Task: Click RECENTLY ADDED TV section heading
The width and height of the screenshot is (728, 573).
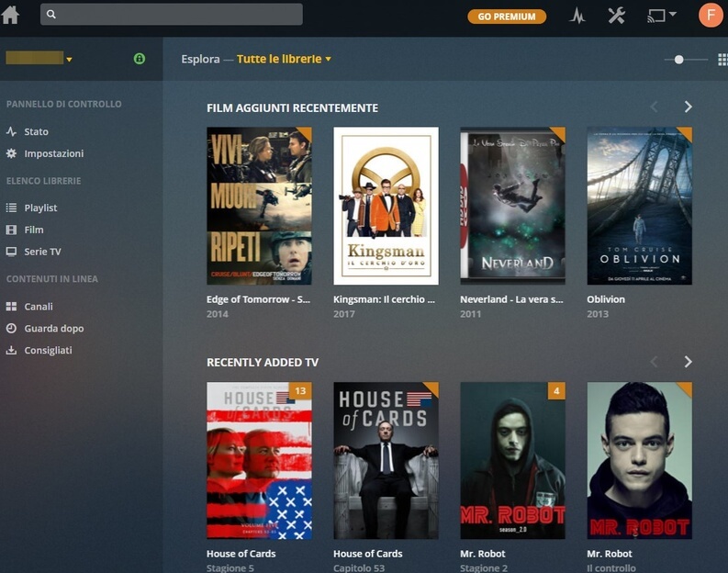Action: tap(263, 362)
